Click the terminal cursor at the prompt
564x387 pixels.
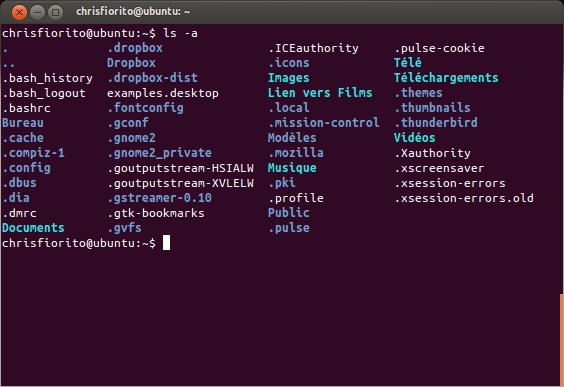[166, 243]
